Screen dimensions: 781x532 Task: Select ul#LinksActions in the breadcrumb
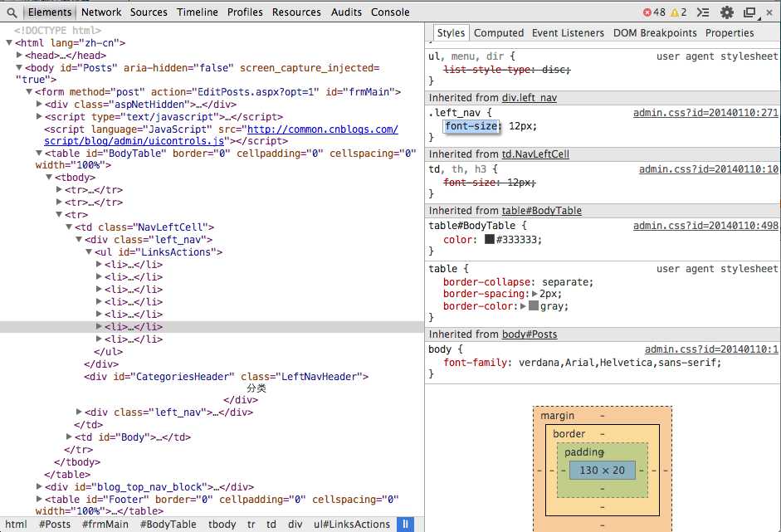click(352, 525)
